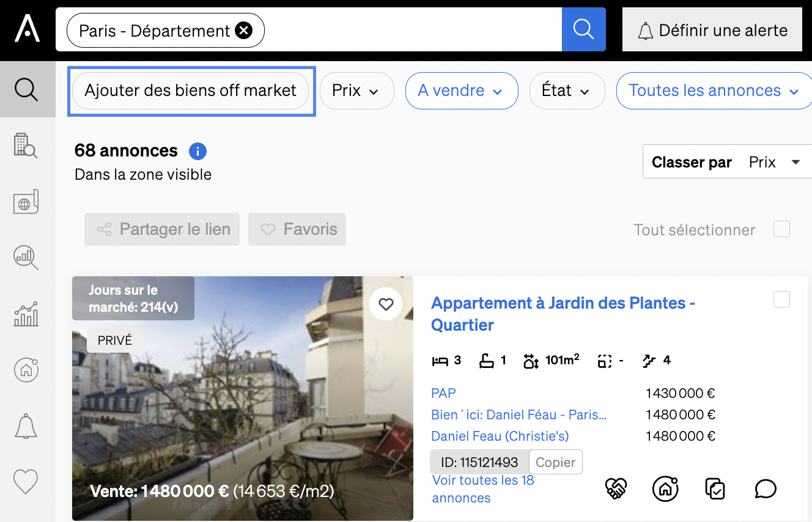The width and height of the screenshot is (812, 522).
Task: Click the 101m² surface value
Action: coord(562,360)
